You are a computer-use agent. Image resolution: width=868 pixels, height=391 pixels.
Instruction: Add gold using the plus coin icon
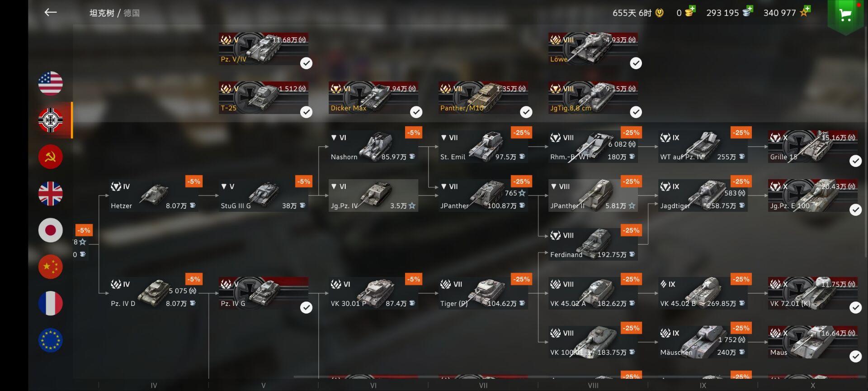click(x=689, y=12)
